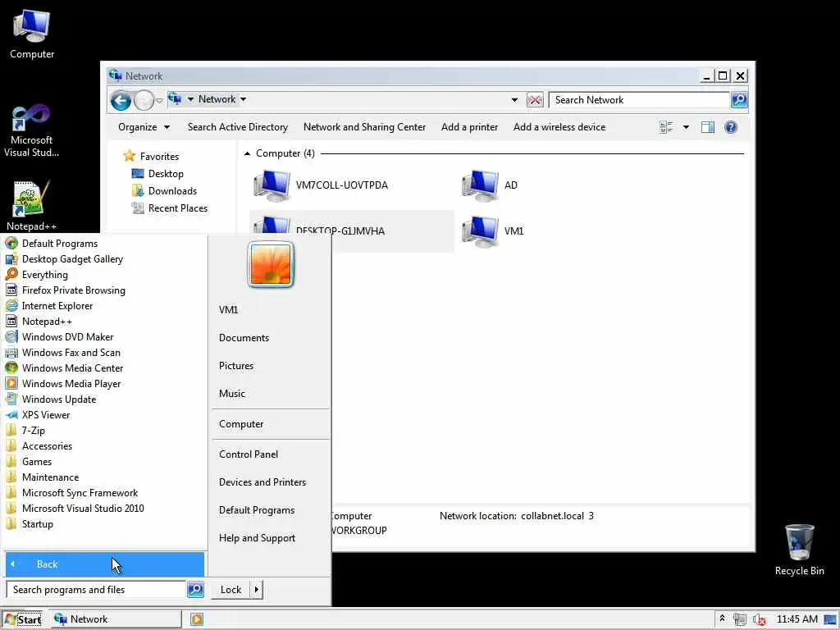This screenshot has height=630, width=840.
Task: Expand Microsoft Visual Studio 2010 folder
Action: coord(83,508)
